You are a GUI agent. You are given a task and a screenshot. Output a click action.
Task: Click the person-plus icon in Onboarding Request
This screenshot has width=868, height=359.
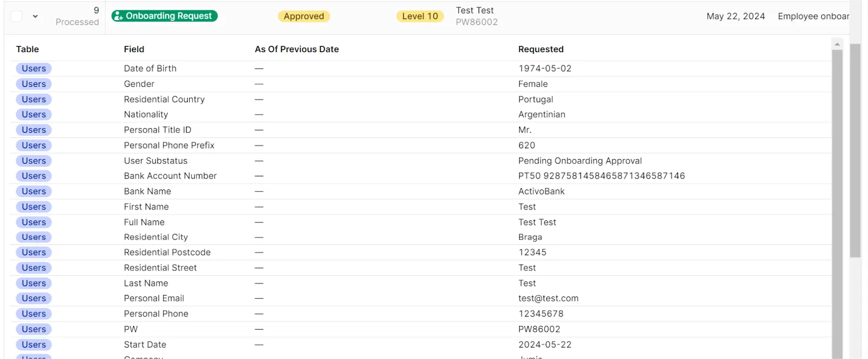point(118,16)
